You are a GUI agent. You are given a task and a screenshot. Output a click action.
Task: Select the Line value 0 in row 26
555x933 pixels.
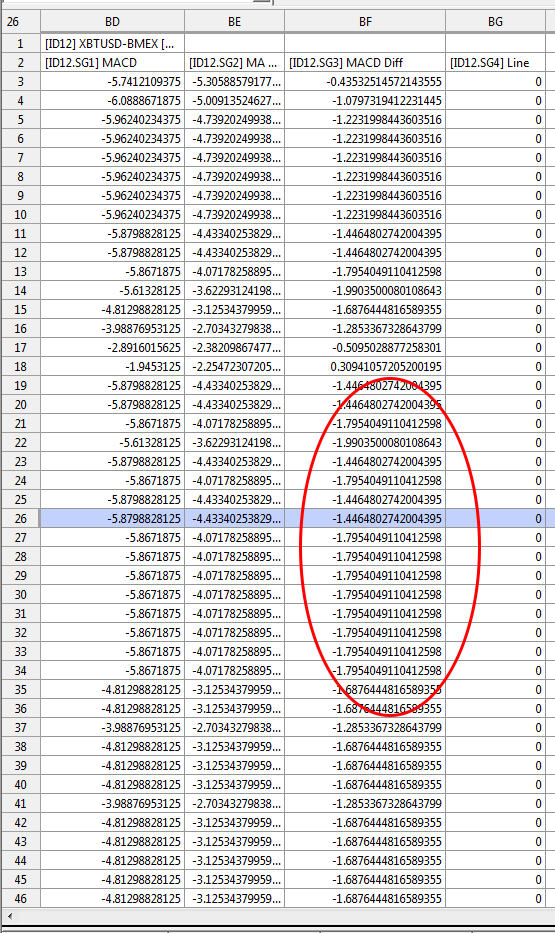click(496, 518)
